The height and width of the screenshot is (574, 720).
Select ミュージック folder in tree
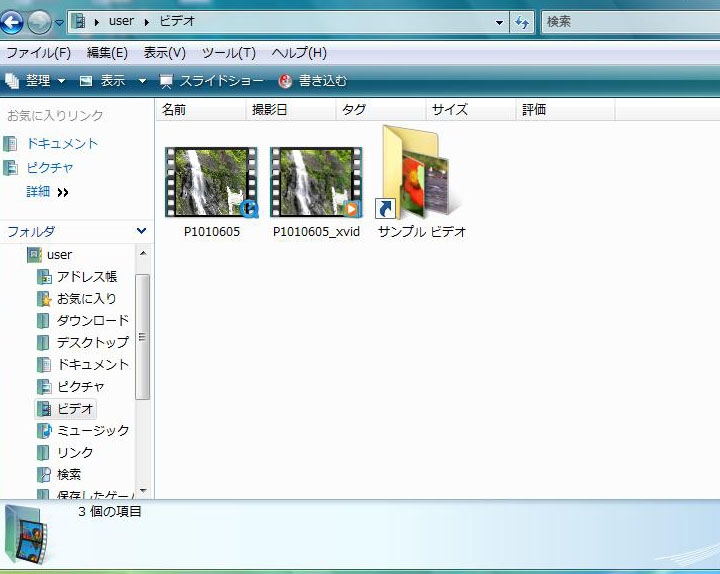point(93,430)
